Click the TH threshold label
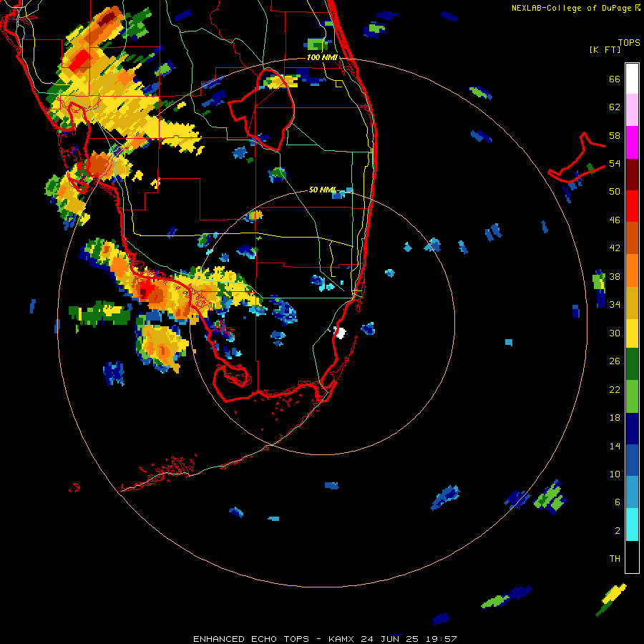This screenshot has width=644, height=644. point(615,559)
